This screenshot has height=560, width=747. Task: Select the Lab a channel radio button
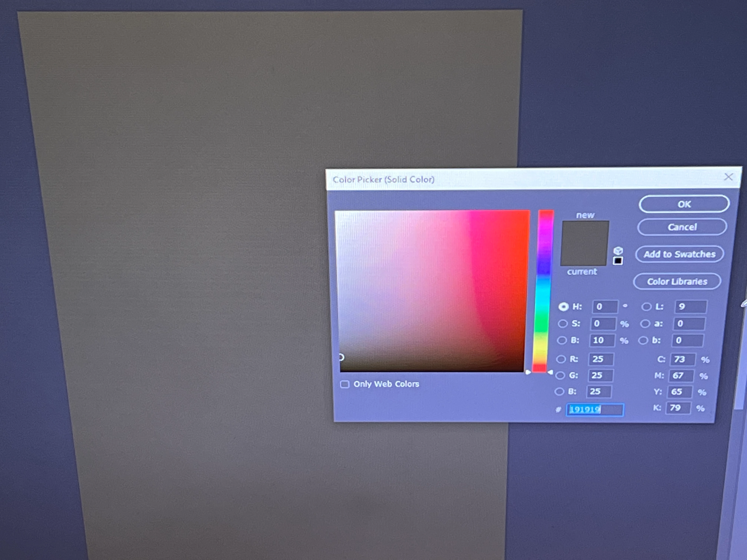click(x=645, y=324)
